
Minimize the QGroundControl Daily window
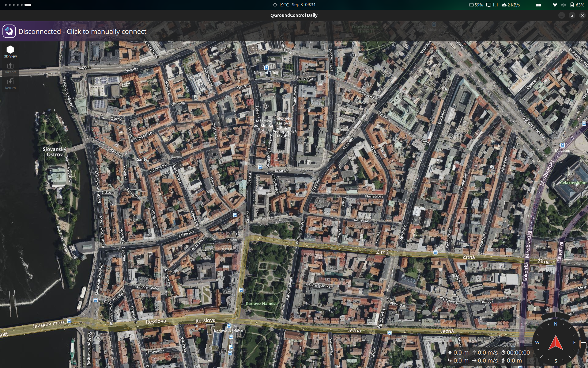561,15
